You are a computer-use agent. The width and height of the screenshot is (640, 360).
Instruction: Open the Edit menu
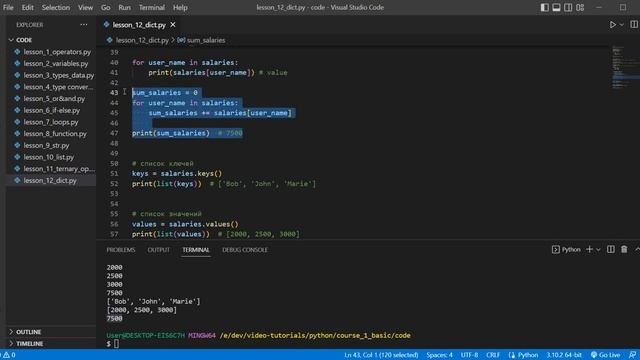[x=27, y=7]
